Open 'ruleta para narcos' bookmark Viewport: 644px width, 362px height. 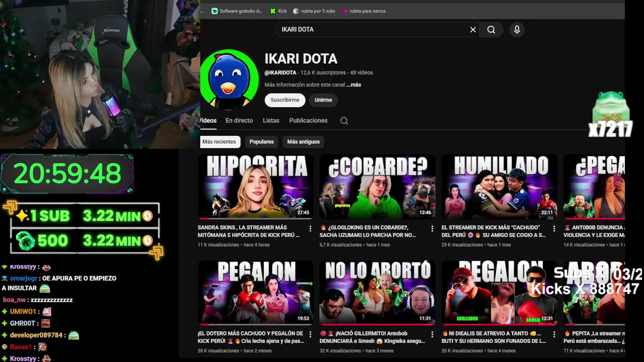coord(364,11)
